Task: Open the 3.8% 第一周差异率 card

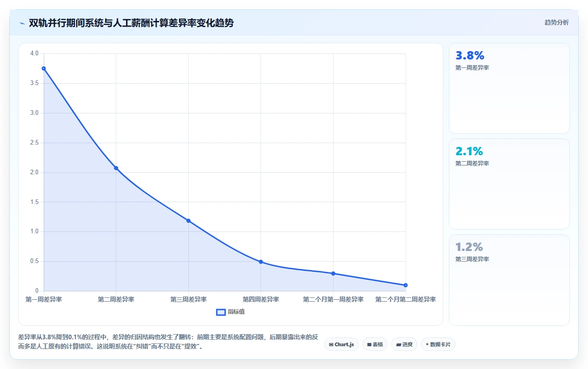Action: click(509, 88)
